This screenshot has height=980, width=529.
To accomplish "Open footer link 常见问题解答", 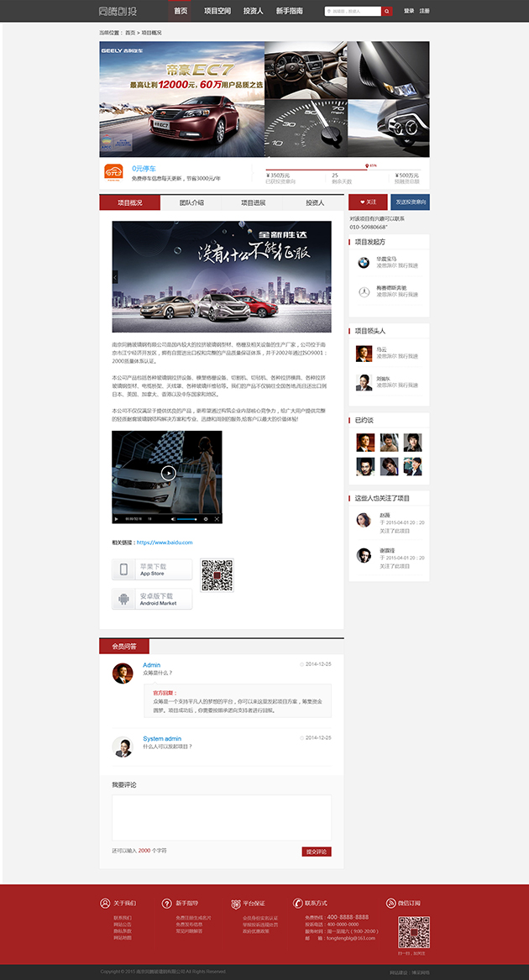I will tap(189, 931).
